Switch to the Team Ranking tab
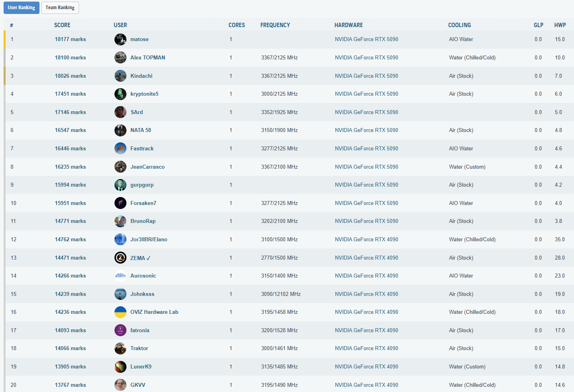Image resolution: width=574 pixels, height=392 pixels. [x=60, y=8]
